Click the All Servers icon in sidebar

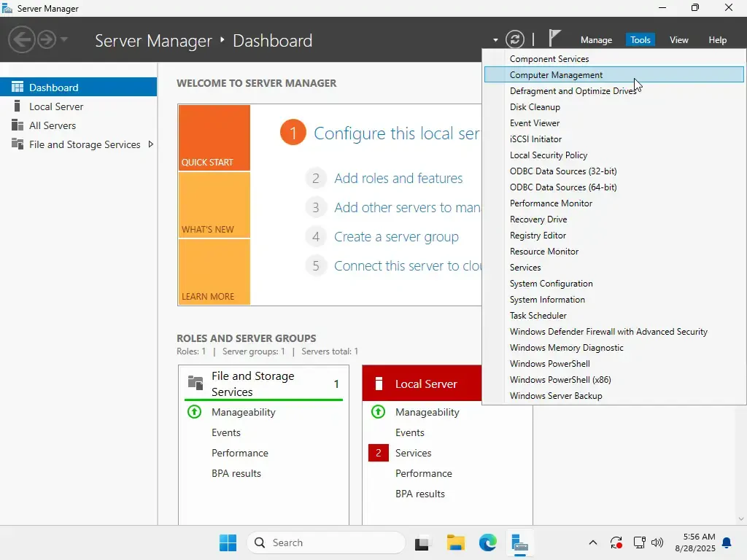(x=18, y=125)
